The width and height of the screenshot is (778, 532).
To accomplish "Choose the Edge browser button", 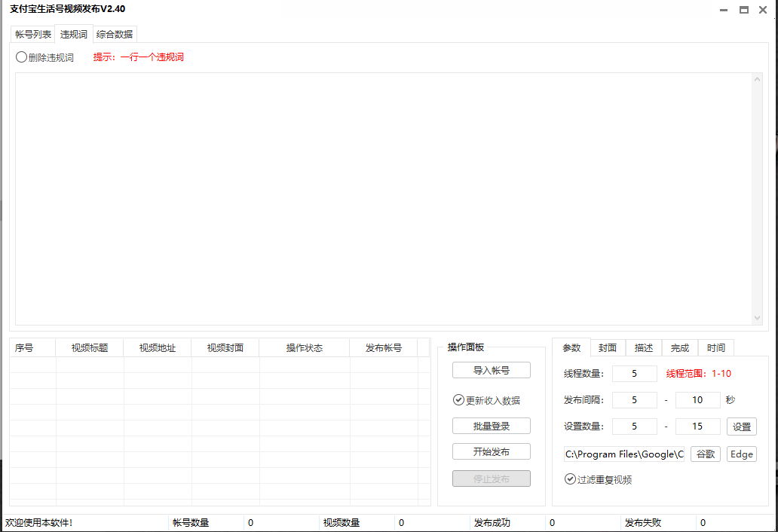I will click(741, 454).
